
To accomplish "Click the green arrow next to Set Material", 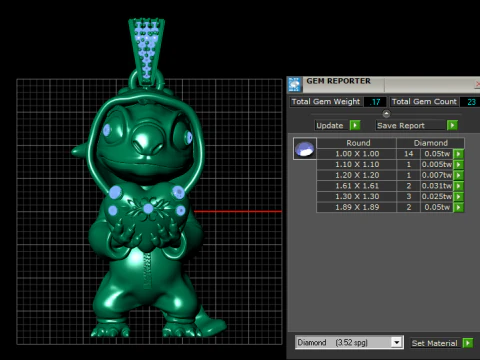I will pos(468,343).
